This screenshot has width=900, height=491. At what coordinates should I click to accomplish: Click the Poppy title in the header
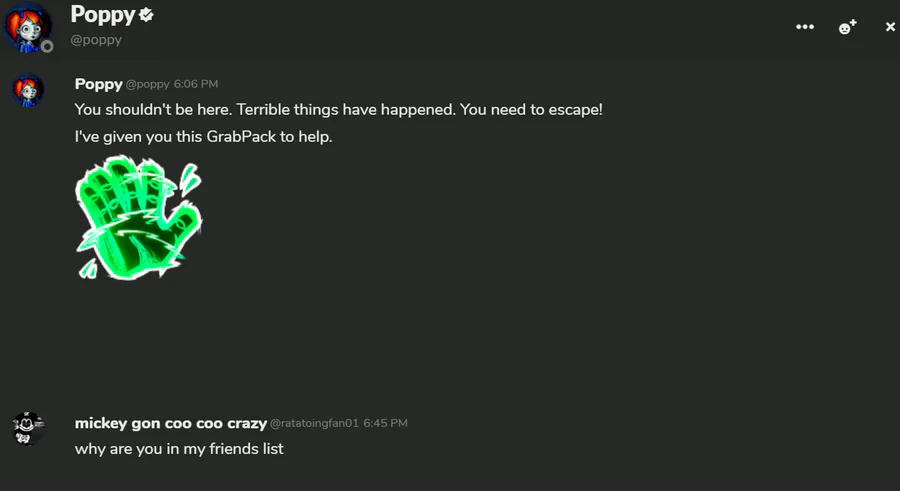coord(102,15)
